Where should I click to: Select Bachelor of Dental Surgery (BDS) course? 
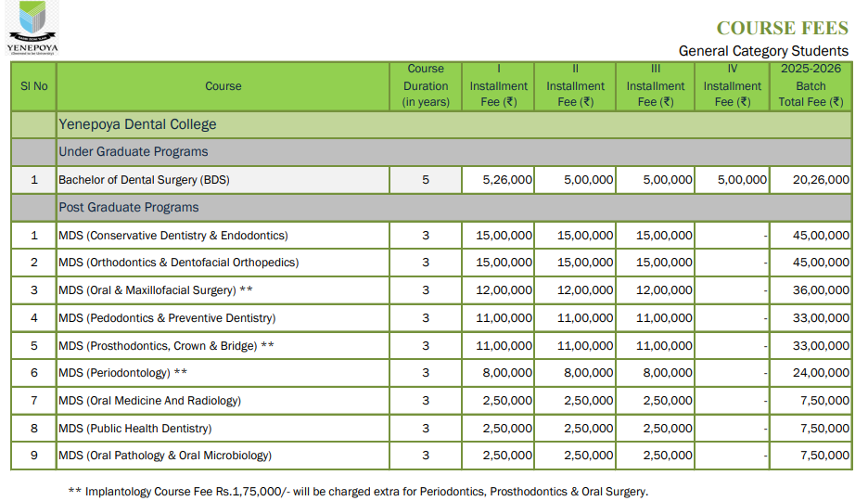[x=144, y=180]
